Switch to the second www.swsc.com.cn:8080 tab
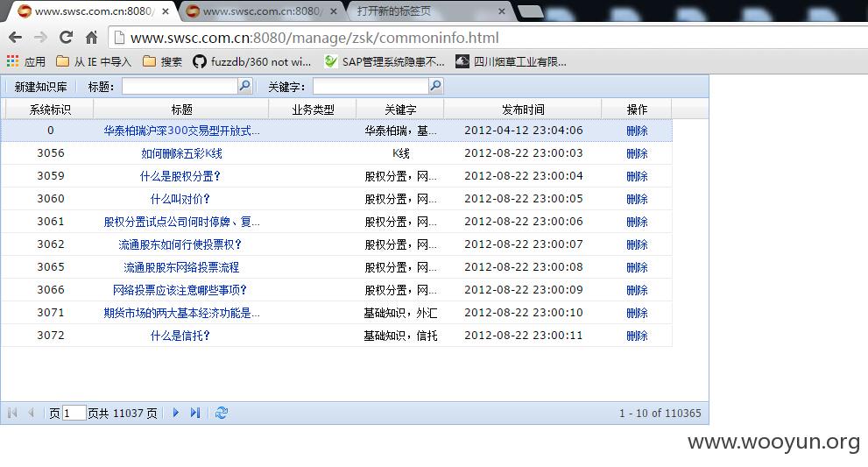Viewport: 868px width, 467px height. 260,11
